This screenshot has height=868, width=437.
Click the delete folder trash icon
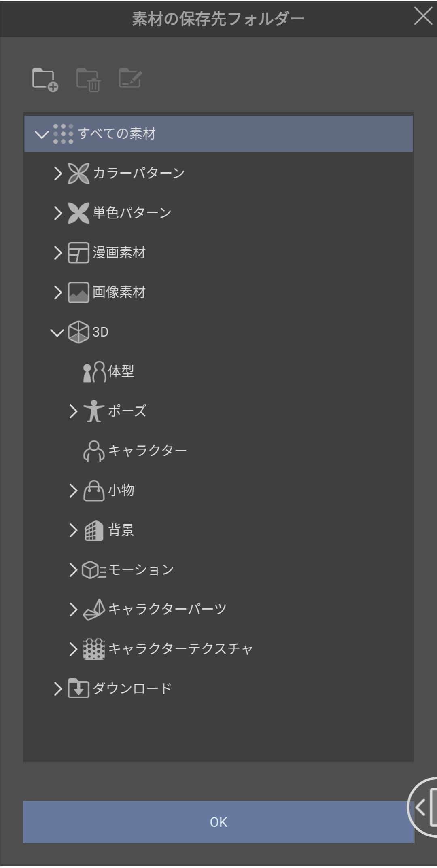pos(88,80)
